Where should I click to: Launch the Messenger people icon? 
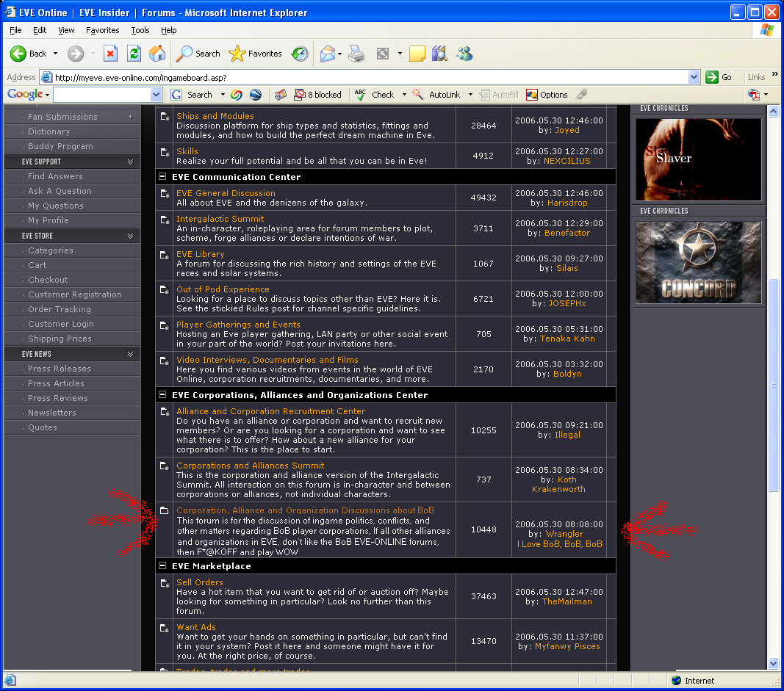tap(464, 54)
